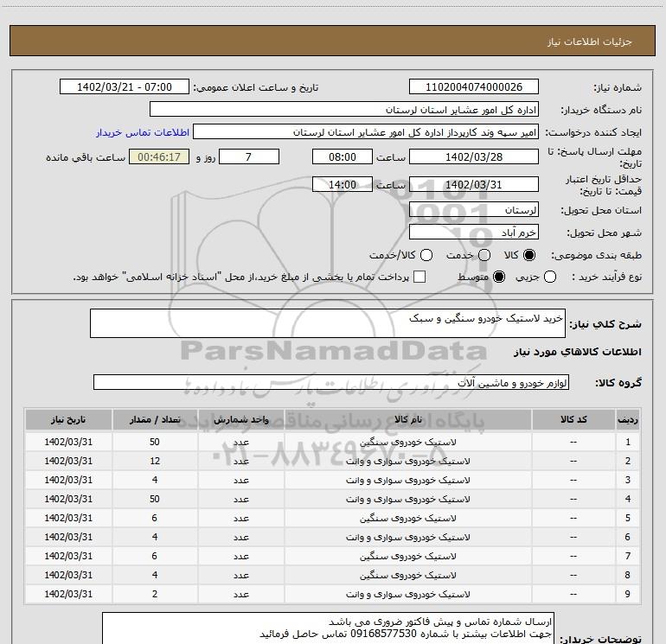
Task: Click row 9 item name cell
Action: point(407,594)
